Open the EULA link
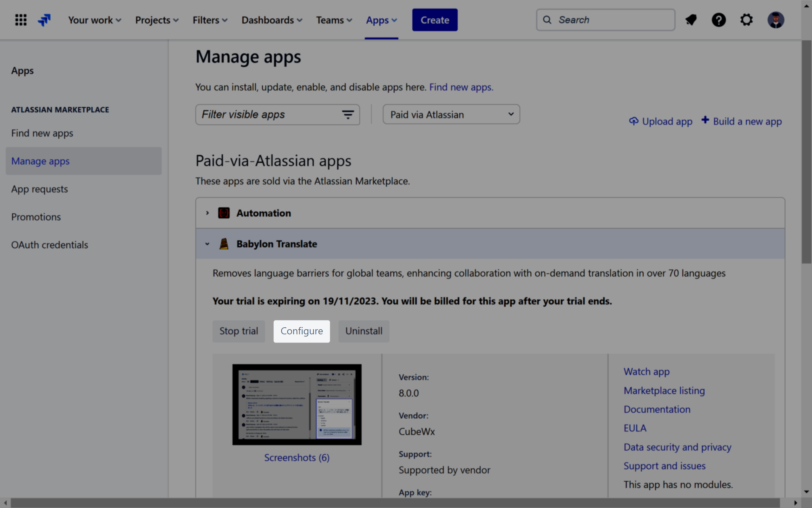 [635, 428]
